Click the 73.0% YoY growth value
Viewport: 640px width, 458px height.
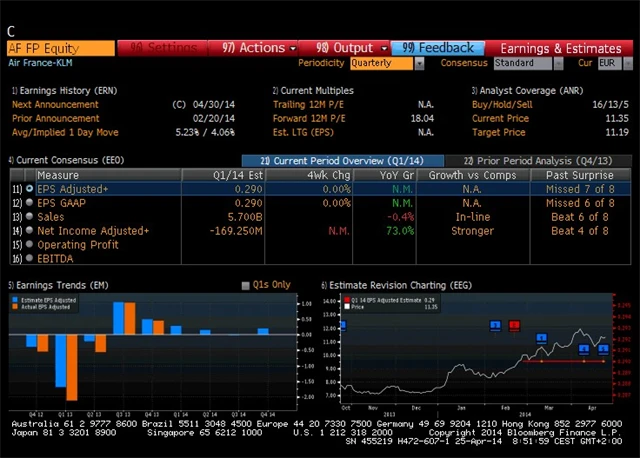400,231
